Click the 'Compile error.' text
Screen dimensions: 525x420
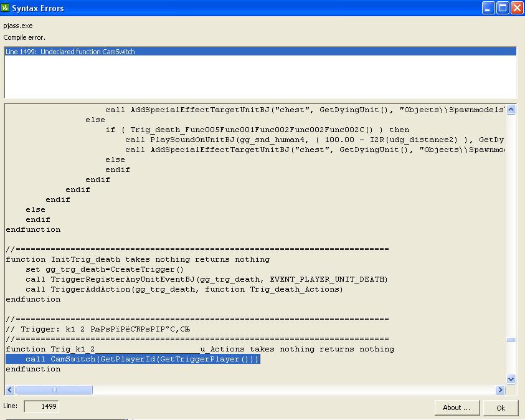[x=24, y=37]
